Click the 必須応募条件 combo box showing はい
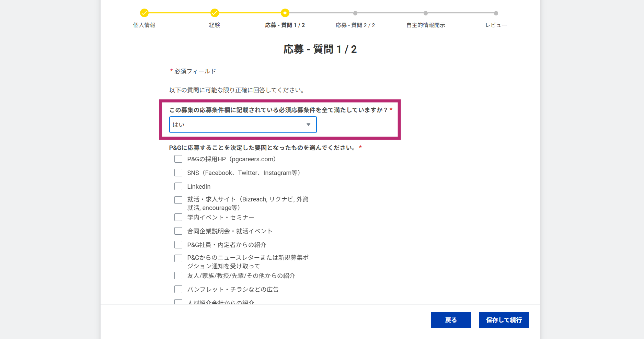The image size is (644, 339). (x=243, y=125)
